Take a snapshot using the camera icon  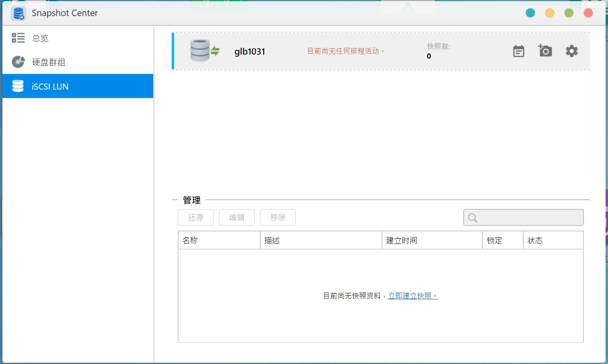pos(545,51)
